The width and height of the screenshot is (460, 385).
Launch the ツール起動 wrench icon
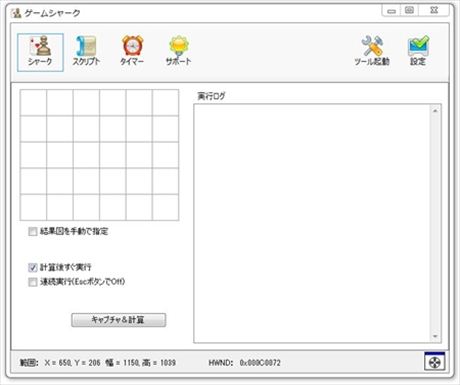pyautogui.click(x=372, y=51)
